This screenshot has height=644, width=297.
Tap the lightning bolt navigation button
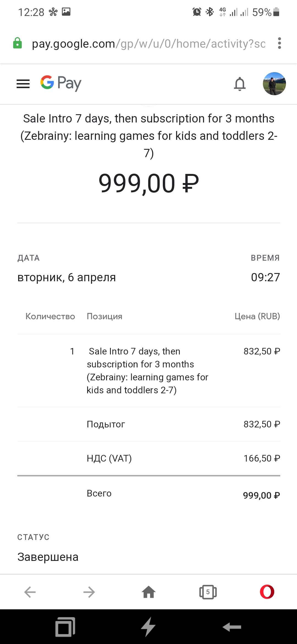pyautogui.click(x=148, y=627)
